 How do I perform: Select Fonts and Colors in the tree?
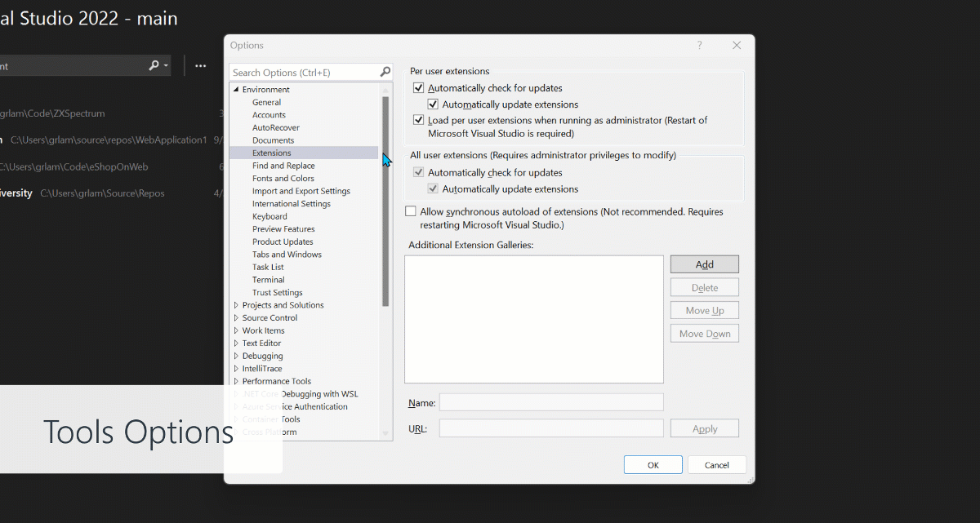point(283,179)
